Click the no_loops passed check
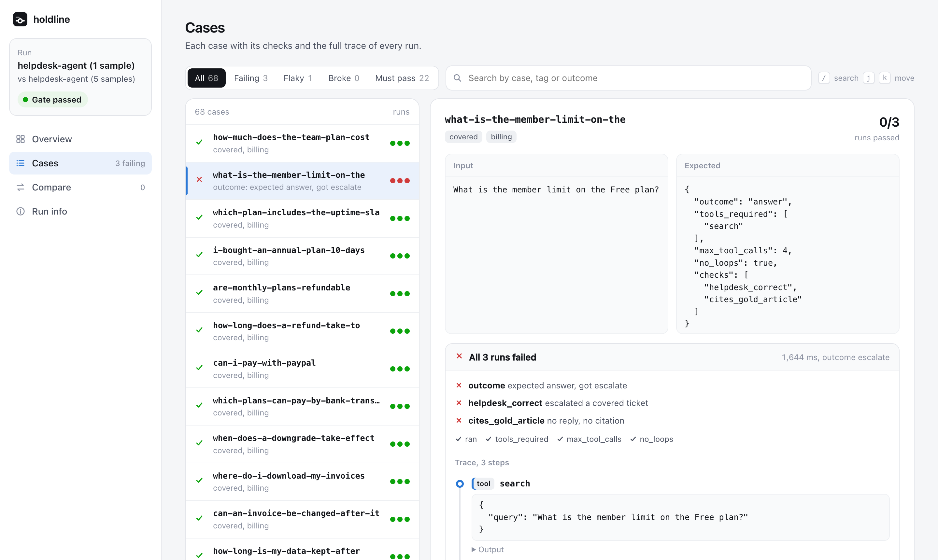The width and height of the screenshot is (938, 560). point(651,439)
